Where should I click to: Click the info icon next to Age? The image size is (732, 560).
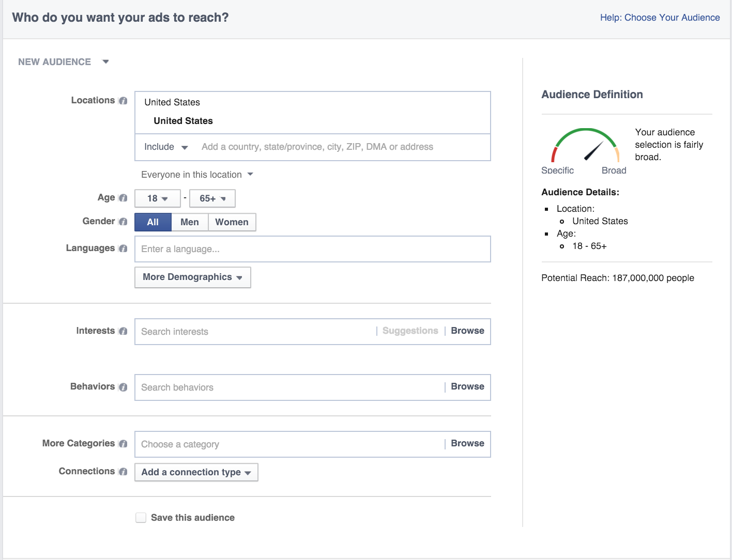123,198
